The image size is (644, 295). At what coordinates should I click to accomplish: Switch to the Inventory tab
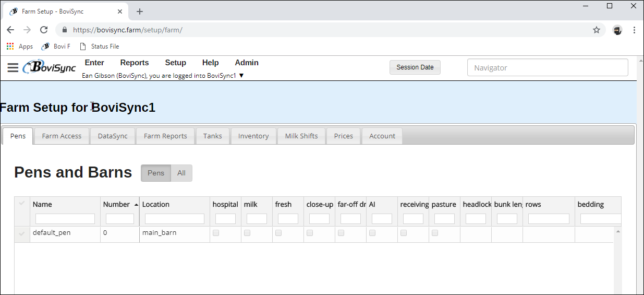click(253, 136)
